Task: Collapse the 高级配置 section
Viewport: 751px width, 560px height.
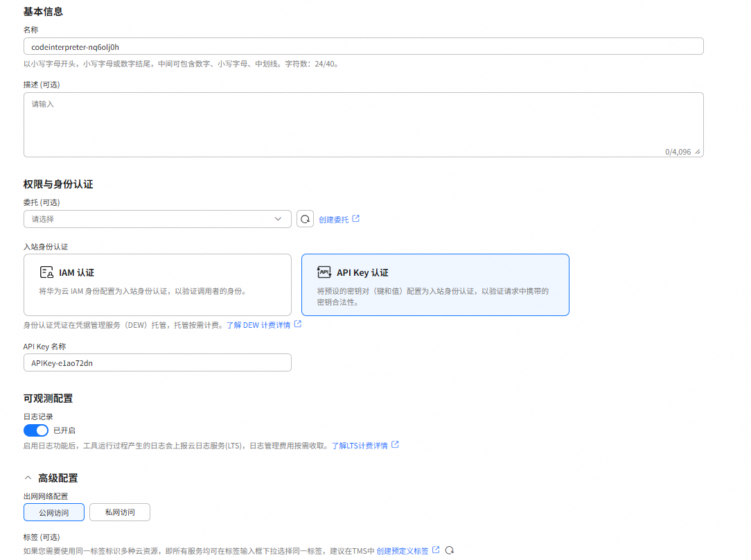Action: 28,478
